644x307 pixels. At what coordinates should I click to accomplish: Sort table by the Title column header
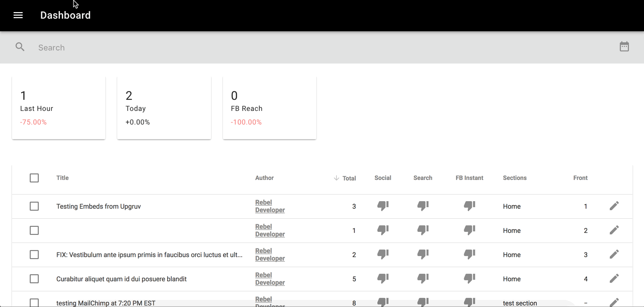tap(62, 178)
